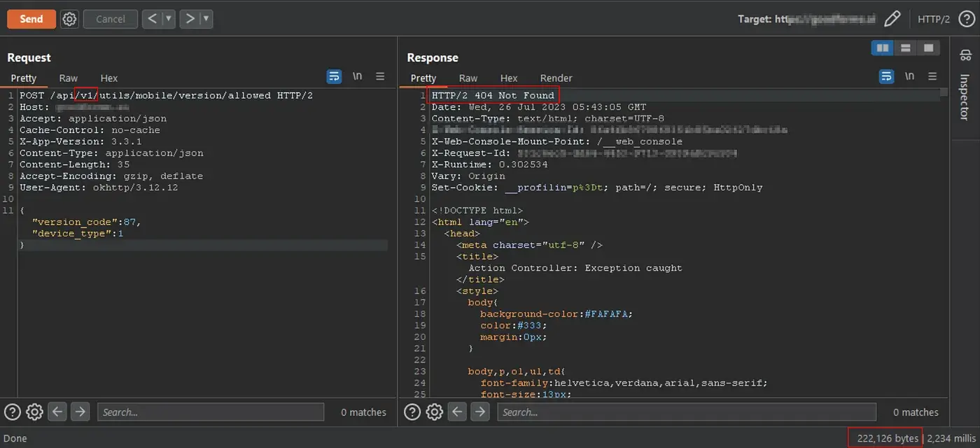Click the Cancel button
Screen dimensions: 980x448
[110, 19]
